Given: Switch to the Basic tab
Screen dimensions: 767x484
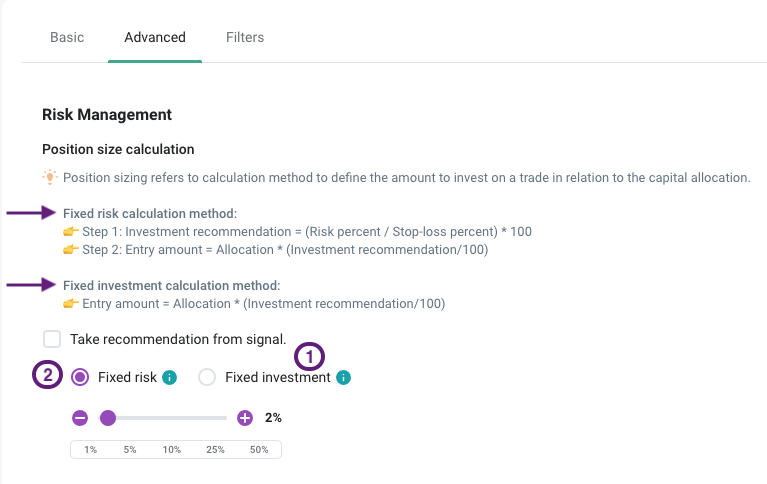Looking at the screenshot, I should coord(67,37).
